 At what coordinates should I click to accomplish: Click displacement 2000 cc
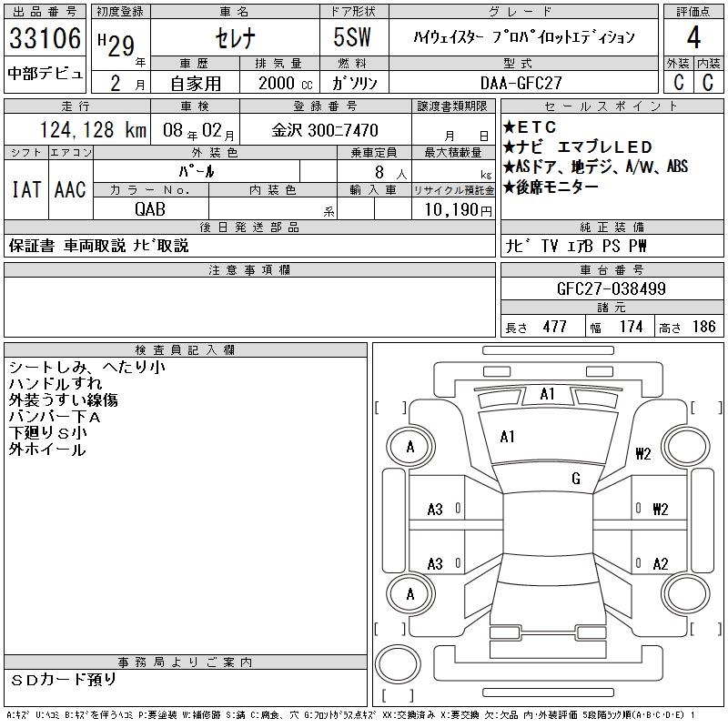pos(285,83)
